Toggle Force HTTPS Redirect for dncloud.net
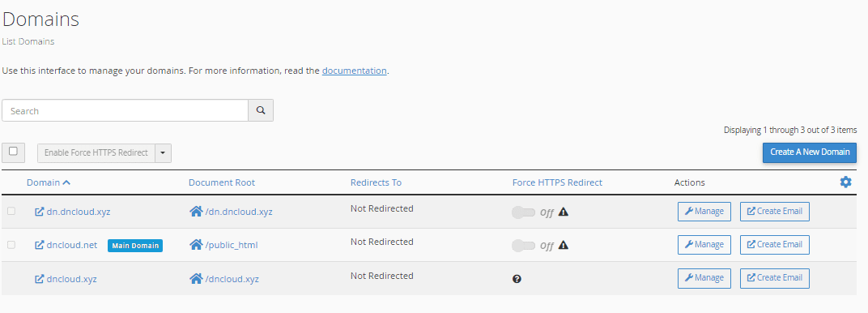This screenshot has height=313, width=868. [524, 246]
